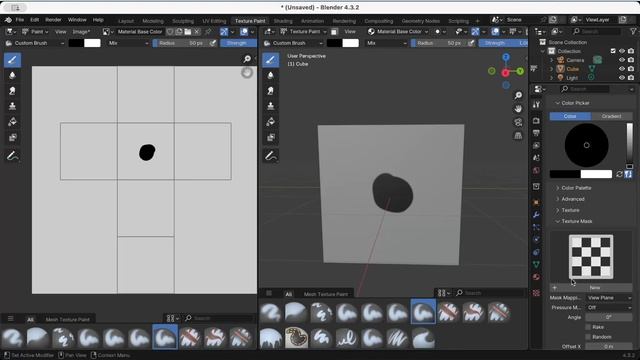
Task: Select Gradient mode in Color Picker
Action: point(611,116)
